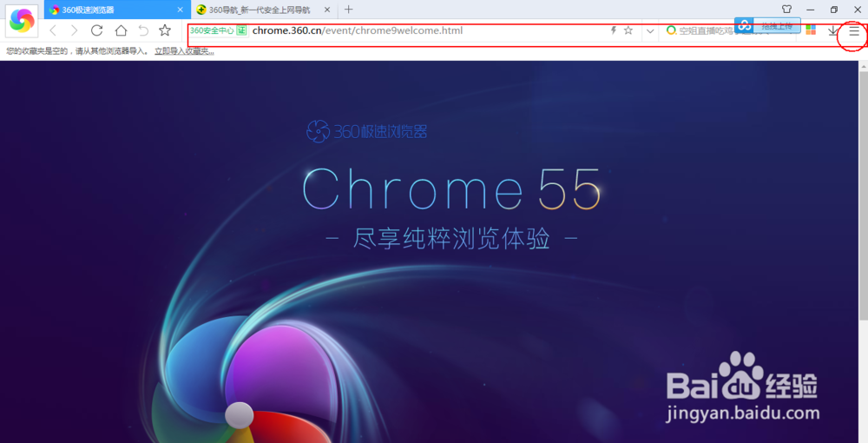Click the scrollbar up arrow

point(863,66)
